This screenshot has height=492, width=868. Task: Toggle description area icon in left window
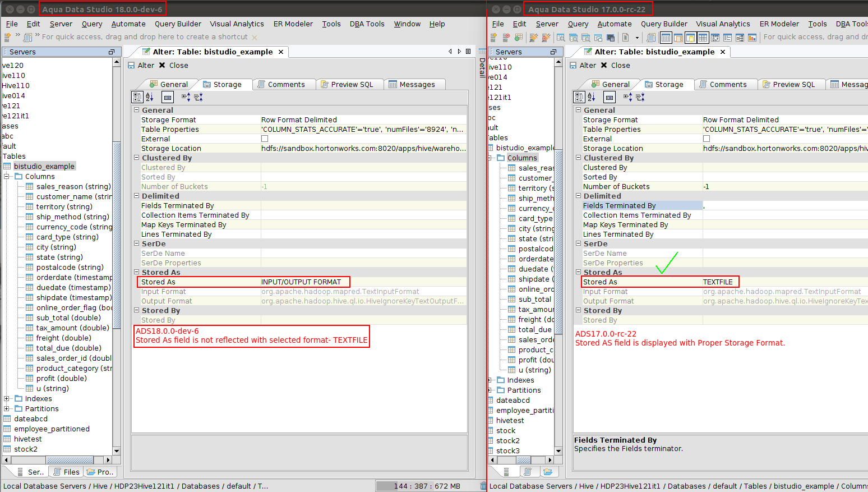pyautogui.click(x=168, y=97)
